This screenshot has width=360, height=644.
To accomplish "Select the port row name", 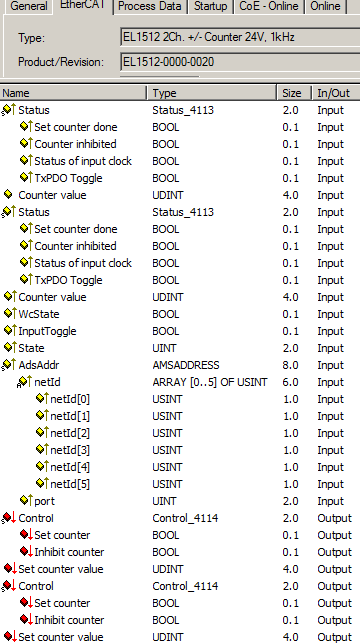I will click(44, 501).
